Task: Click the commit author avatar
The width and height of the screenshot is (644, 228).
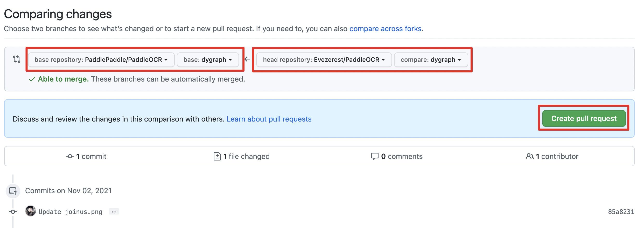Action: point(31,211)
